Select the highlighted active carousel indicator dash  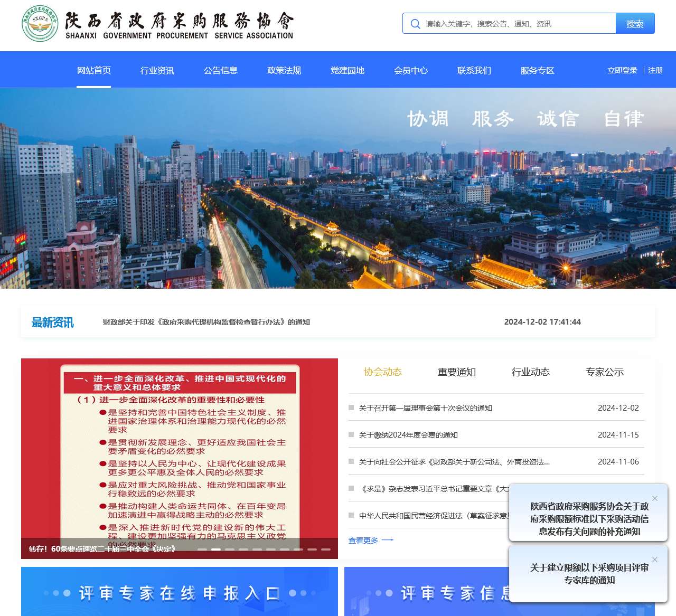(216, 549)
